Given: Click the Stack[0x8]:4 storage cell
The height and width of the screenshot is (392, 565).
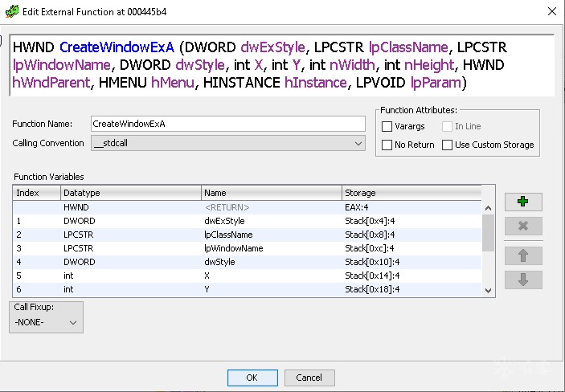Looking at the screenshot, I should click(411, 235).
